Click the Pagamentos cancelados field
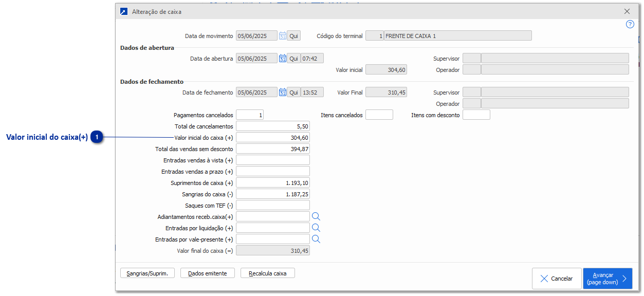644x296 pixels. 250,115
